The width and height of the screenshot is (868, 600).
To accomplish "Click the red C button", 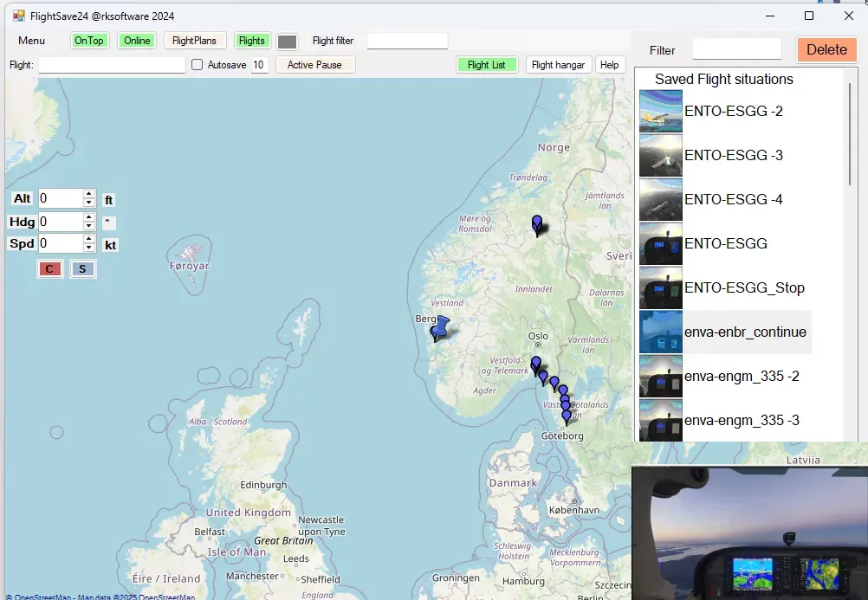I will (x=49, y=268).
